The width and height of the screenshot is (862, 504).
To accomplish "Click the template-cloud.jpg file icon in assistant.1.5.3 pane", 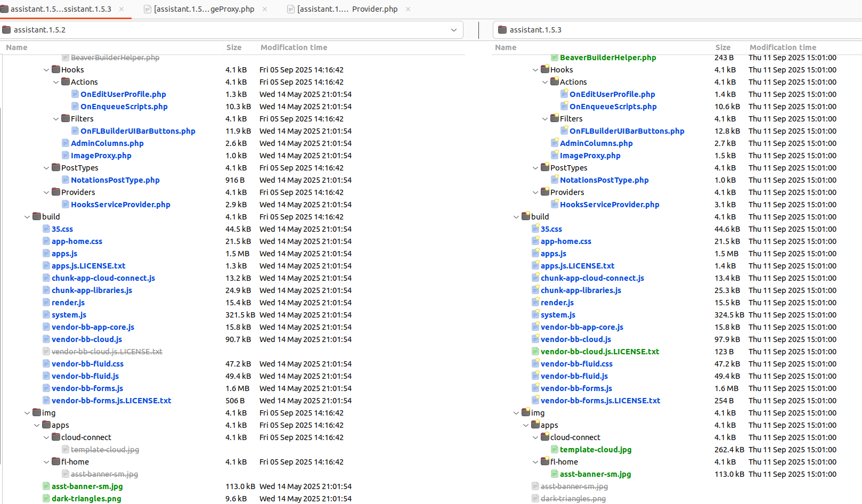I will pos(555,449).
